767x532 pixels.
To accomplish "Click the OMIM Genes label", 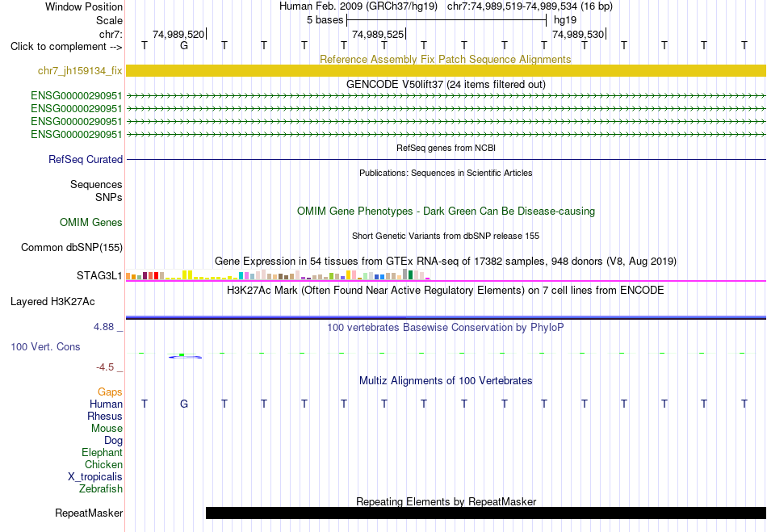I will (91, 223).
